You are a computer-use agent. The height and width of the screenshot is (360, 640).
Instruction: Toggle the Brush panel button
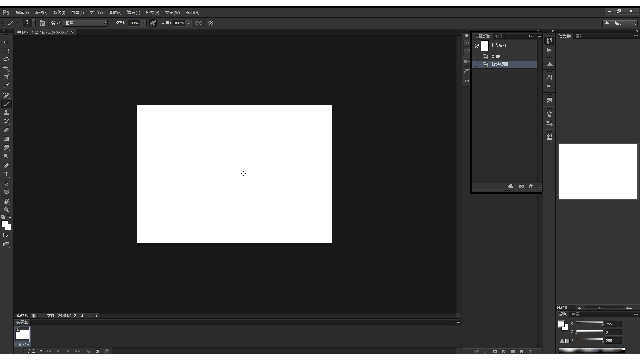click(42, 23)
